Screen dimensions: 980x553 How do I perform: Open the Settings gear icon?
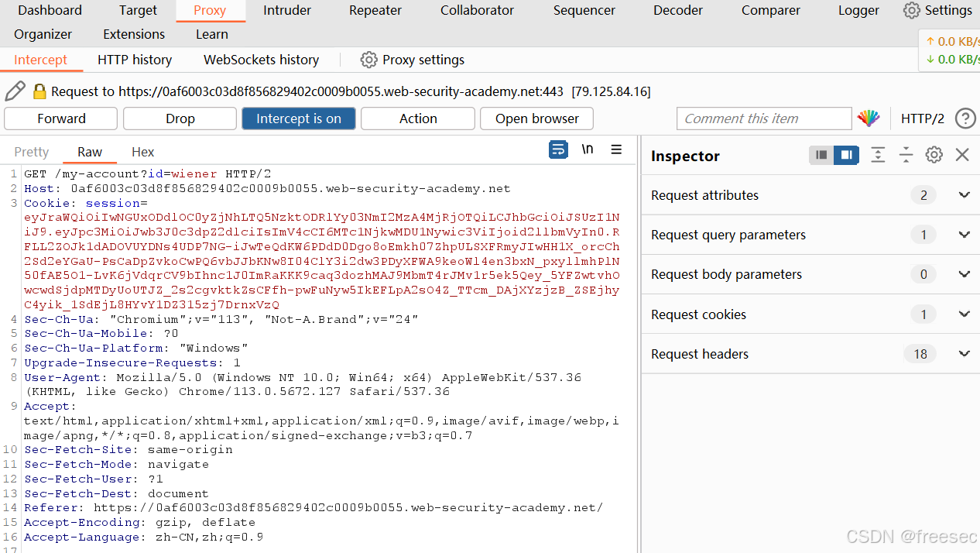912,10
